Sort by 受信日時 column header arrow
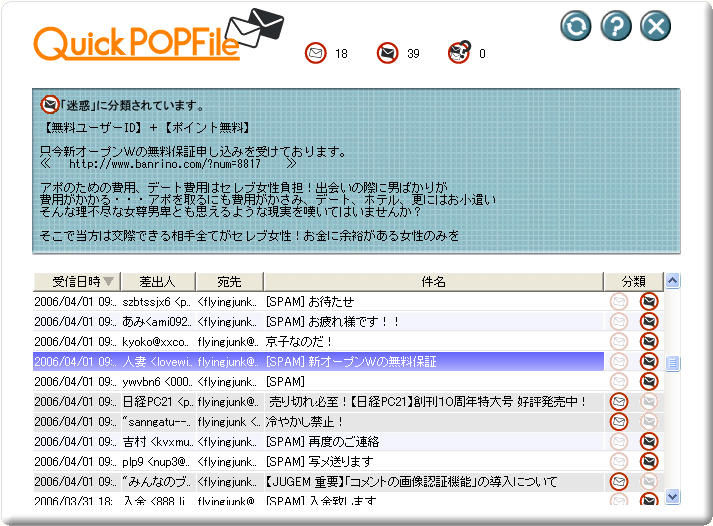The image size is (713, 526). 109,281
